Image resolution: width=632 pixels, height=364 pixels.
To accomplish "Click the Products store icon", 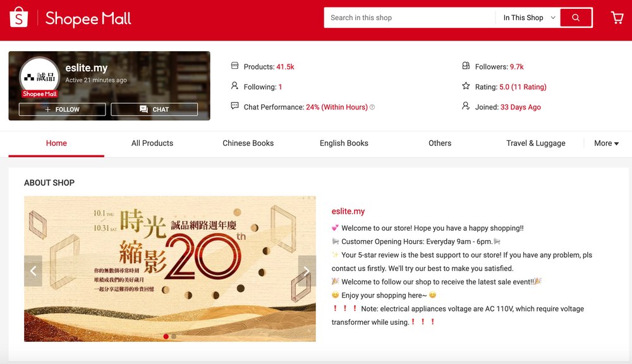I will coord(234,66).
